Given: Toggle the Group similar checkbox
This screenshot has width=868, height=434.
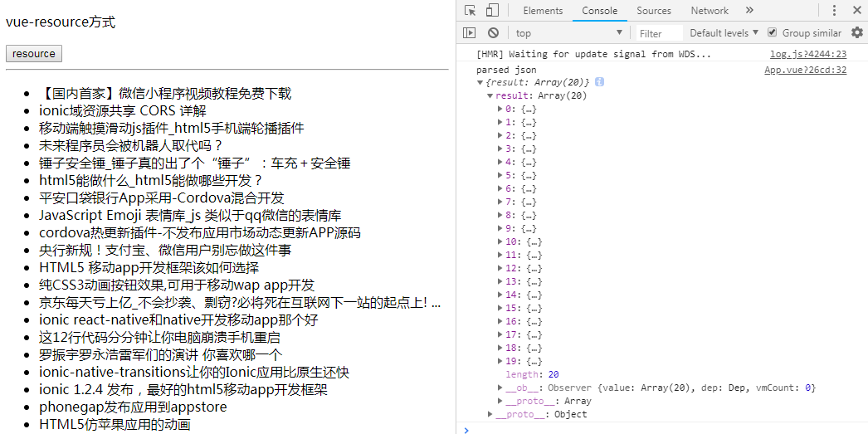Looking at the screenshot, I should click(x=773, y=32).
